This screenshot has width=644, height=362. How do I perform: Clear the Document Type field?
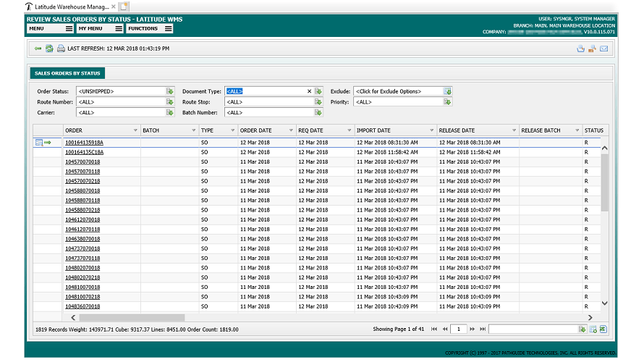pyautogui.click(x=309, y=91)
